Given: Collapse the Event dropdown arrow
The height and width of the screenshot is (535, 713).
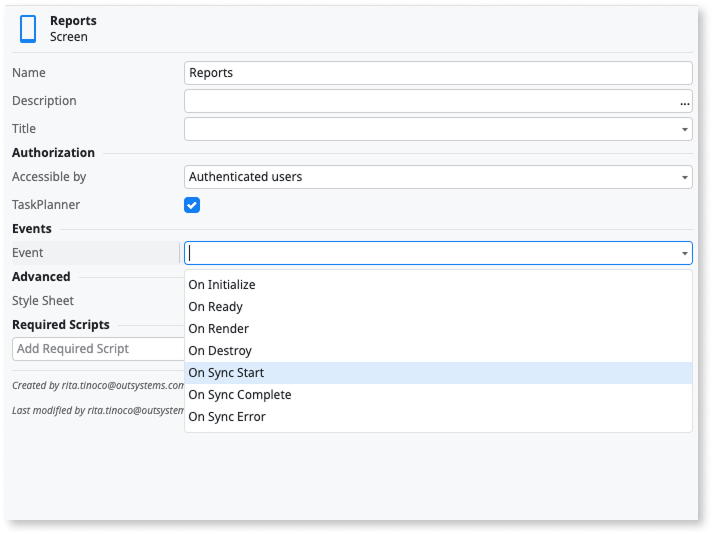Looking at the screenshot, I should [684, 253].
